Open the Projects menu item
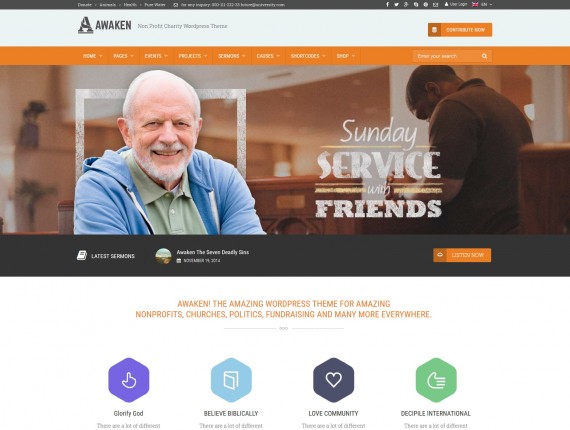This screenshot has width=570, height=430. tap(193, 56)
